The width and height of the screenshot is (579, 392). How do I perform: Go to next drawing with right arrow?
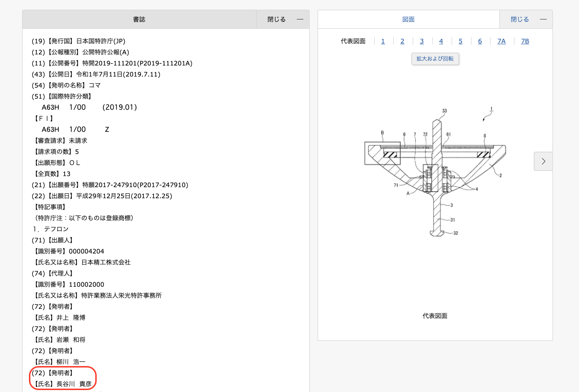pos(543,161)
